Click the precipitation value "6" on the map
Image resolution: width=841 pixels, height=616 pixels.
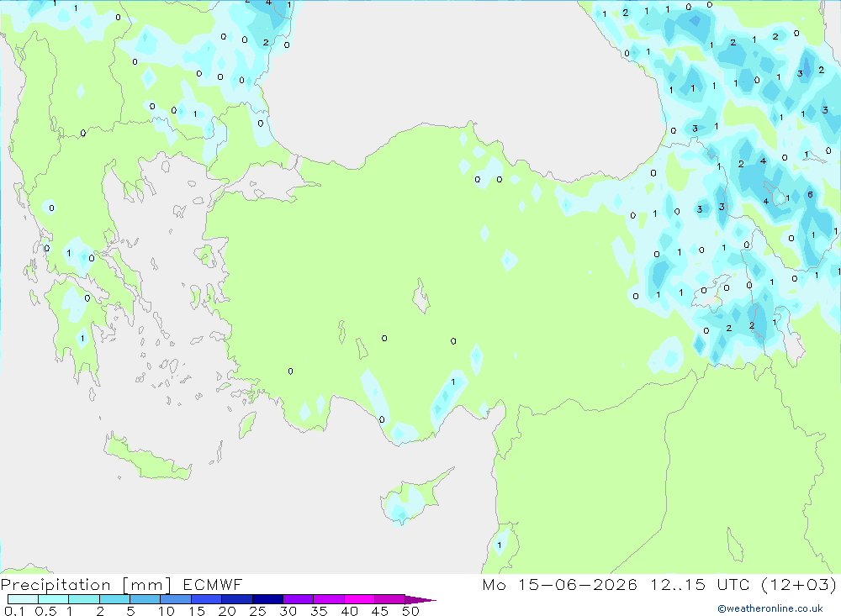coord(810,195)
